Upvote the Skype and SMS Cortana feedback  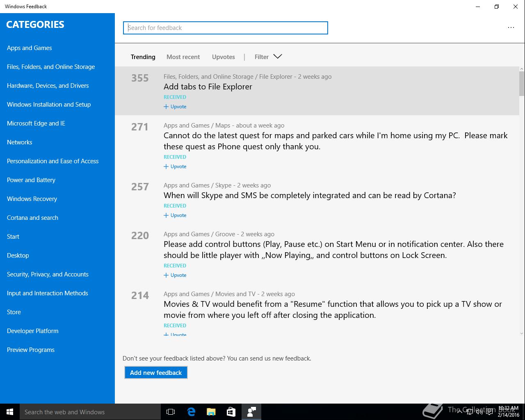175,215
